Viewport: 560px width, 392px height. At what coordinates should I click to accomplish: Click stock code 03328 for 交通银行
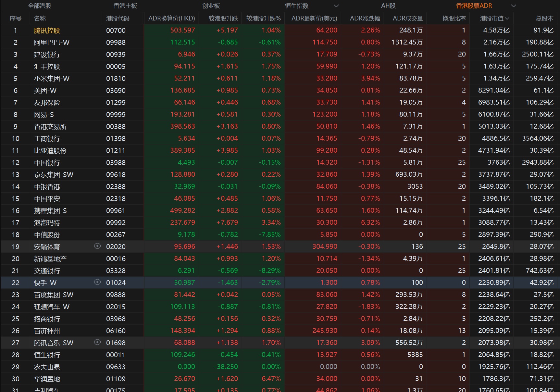116,271
